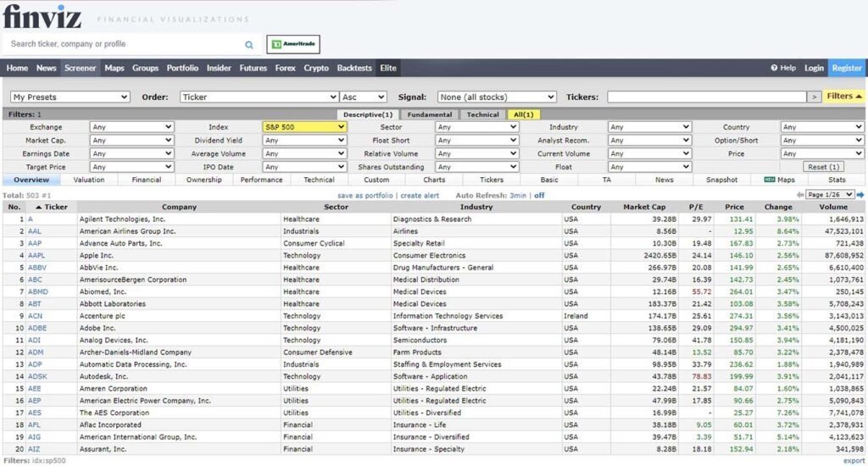This screenshot has height=466, width=868.
Task: Open the Portfolio menu item
Action: point(182,68)
